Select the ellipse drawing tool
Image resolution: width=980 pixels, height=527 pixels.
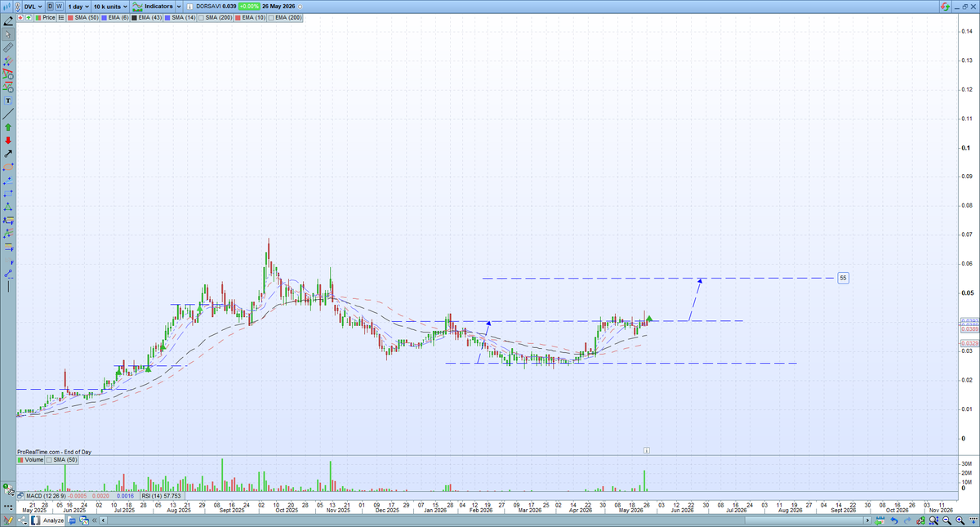click(x=8, y=167)
